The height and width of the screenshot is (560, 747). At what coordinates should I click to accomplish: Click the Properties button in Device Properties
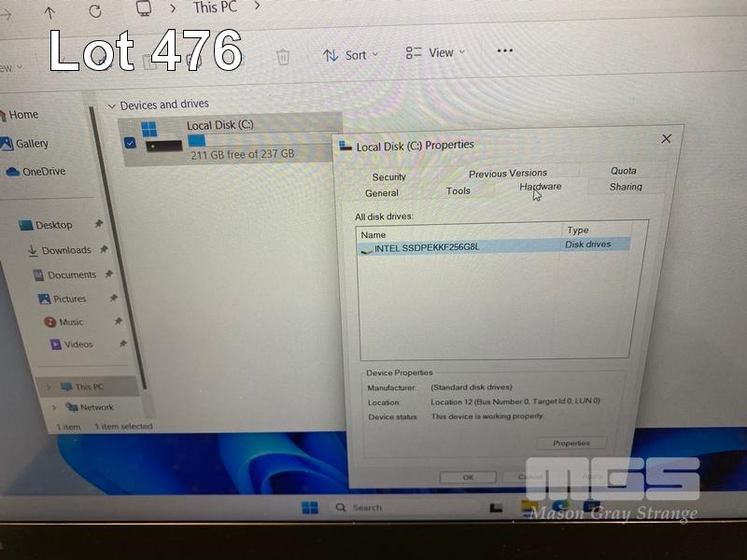571,443
